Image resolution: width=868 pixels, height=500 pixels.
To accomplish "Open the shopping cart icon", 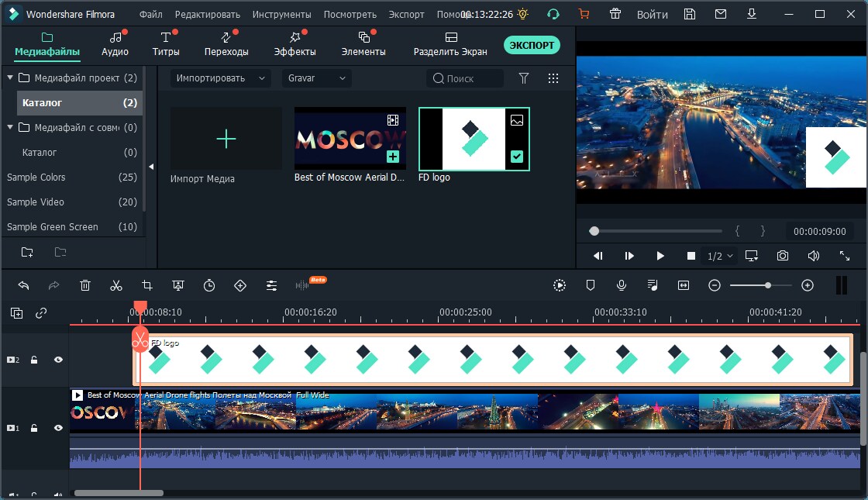I will coord(584,14).
